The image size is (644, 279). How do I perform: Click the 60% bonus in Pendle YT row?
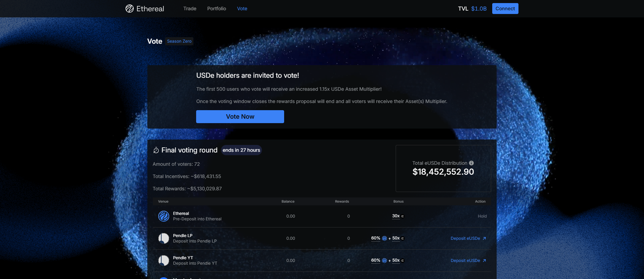[x=376, y=260]
